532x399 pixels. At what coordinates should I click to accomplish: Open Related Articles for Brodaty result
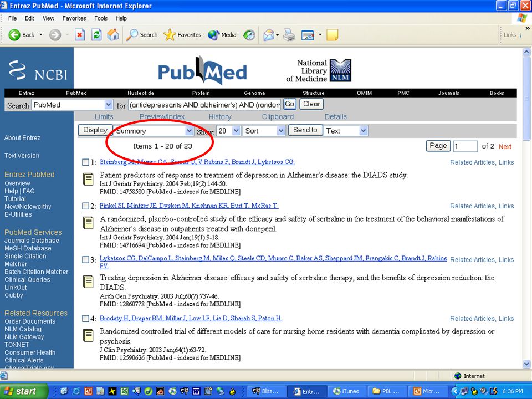[x=472, y=319]
